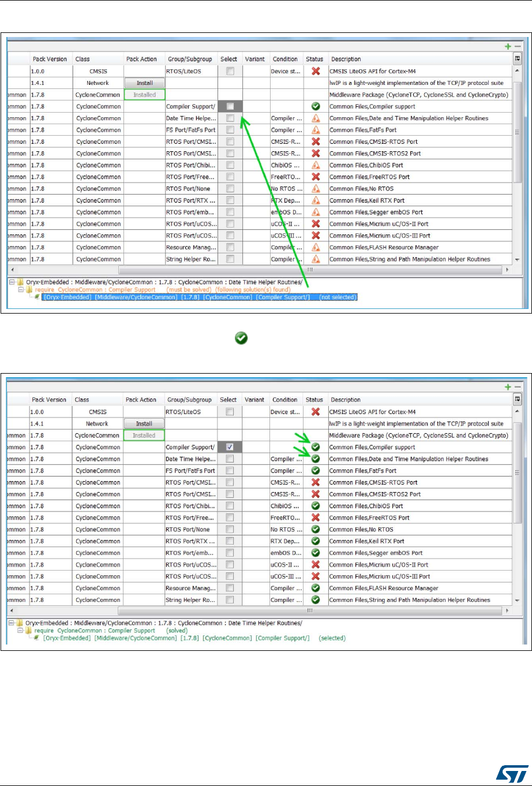Click red X status of CMSIS LiteOS row, top screenshot
This screenshot has width=532, height=786.
(315, 71)
